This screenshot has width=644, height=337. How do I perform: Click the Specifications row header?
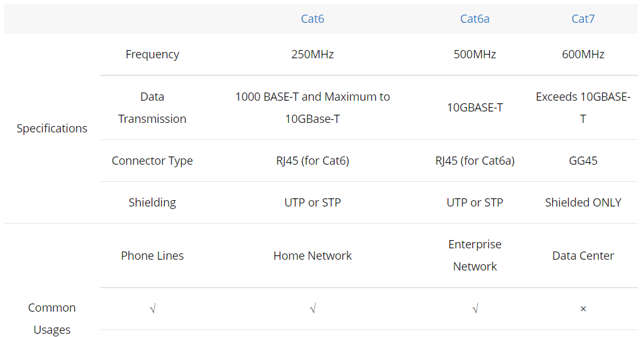[52, 129]
